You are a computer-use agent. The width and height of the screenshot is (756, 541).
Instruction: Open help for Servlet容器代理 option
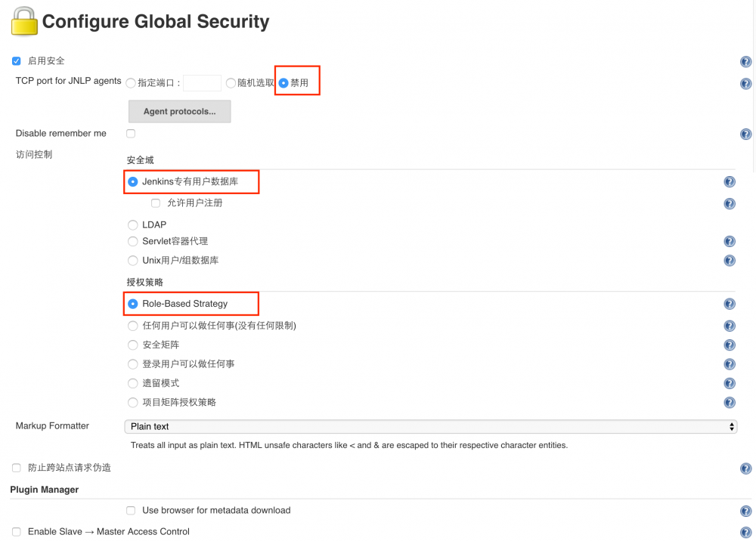729,241
